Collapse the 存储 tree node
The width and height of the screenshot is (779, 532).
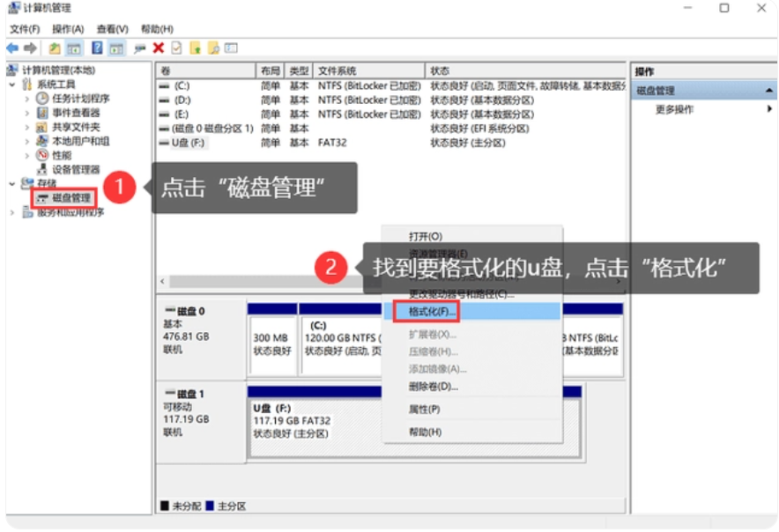pos(12,183)
